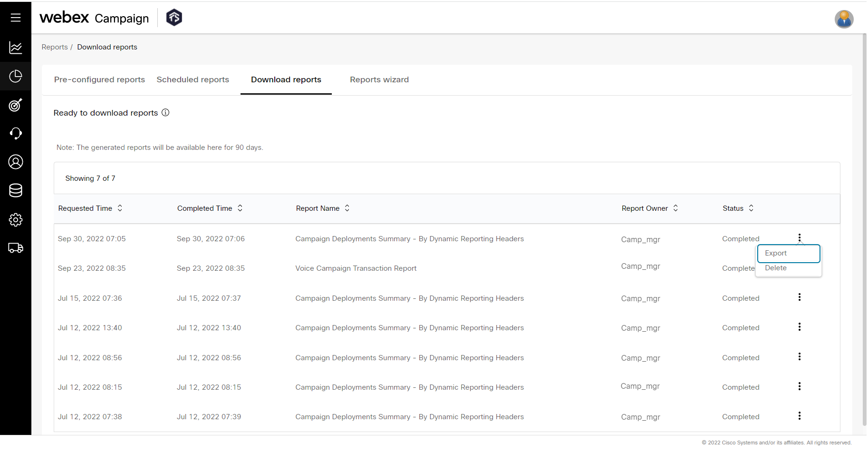This screenshot has height=453, width=868.
Task: Click the hexagon tenant logo icon
Action: click(x=174, y=18)
